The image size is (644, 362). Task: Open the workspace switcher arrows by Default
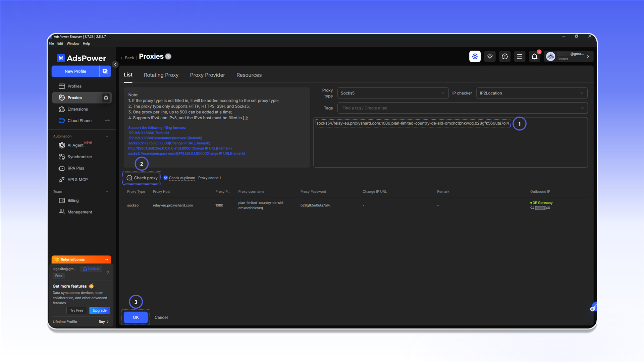(108, 272)
